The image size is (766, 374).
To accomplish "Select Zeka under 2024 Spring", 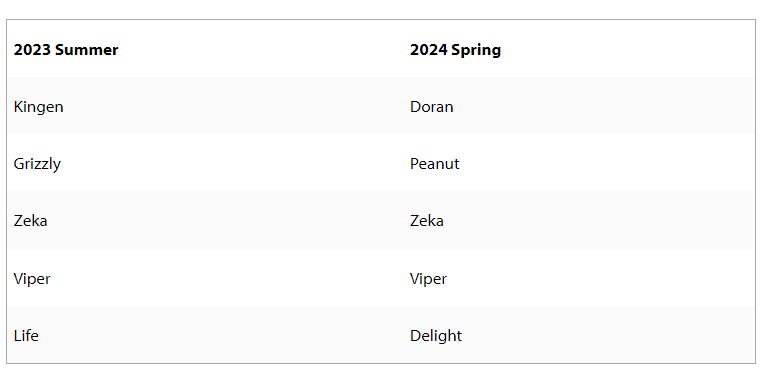I will click(x=426, y=221).
